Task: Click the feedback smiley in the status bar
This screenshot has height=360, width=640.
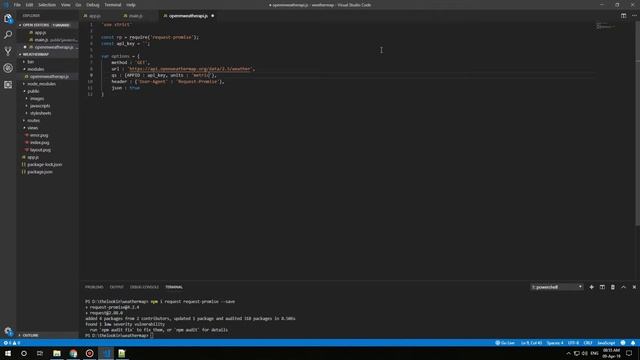Action: point(623,343)
